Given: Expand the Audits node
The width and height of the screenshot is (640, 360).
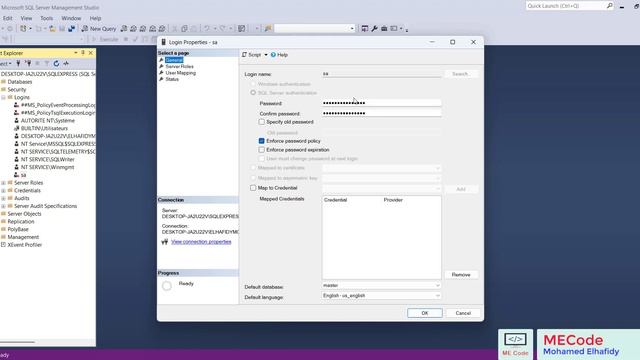Looking at the screenshot, I should tap(3, 198).
